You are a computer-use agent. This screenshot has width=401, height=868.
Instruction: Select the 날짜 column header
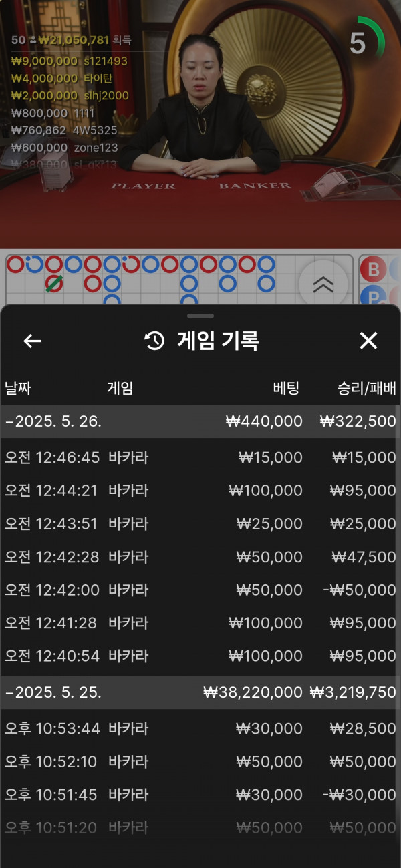(x=18, y=388)
